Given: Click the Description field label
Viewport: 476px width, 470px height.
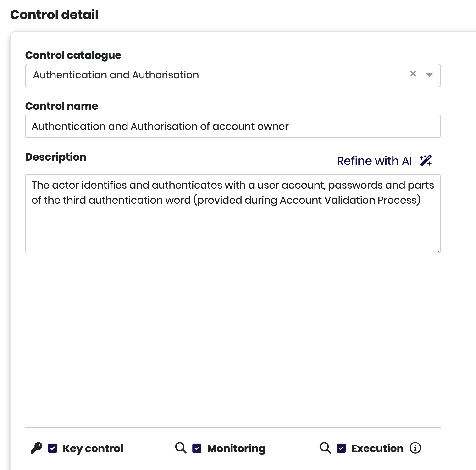Looking at the screenshot, I should pos(56,157).
